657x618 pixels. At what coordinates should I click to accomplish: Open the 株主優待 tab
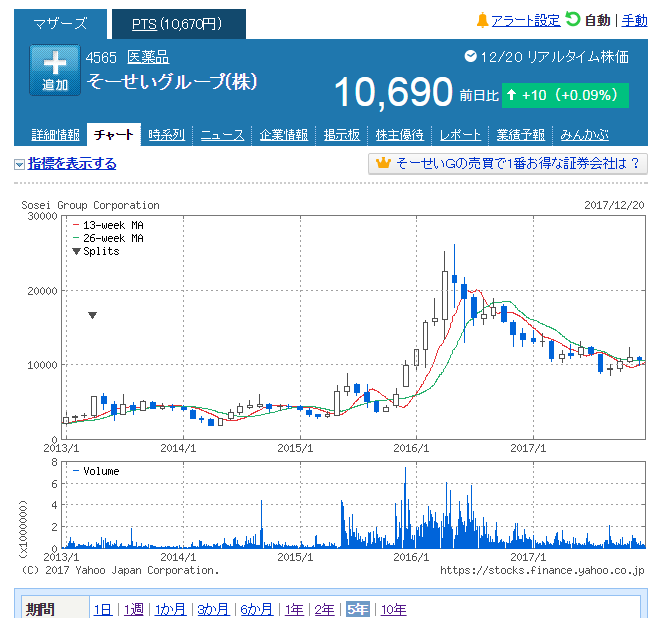click(x=399, y=134)
